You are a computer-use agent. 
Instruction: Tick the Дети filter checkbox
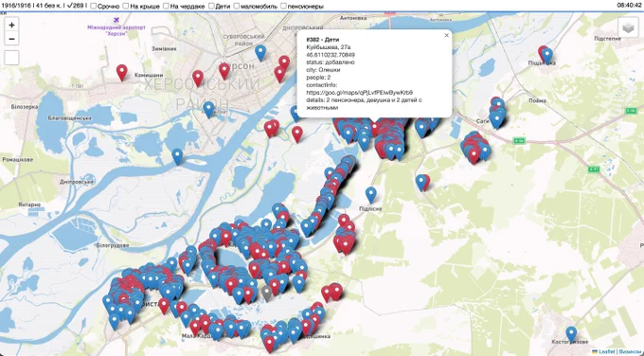tap(211, 6)
